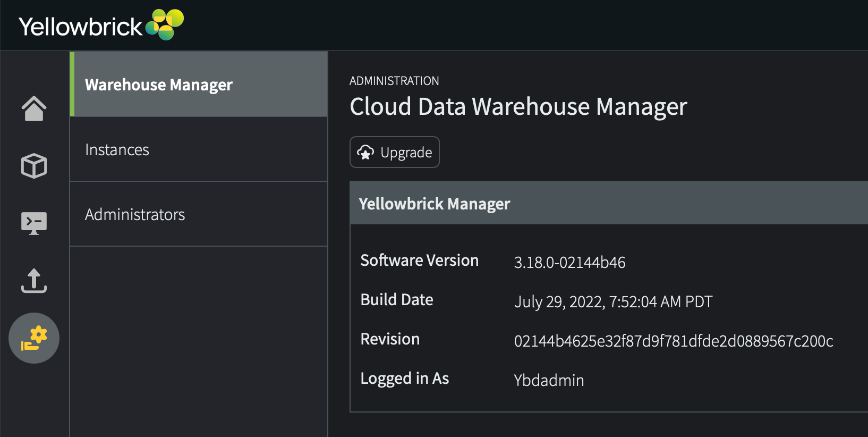
Task: Click the revision hash 02144b4625e32f87...
Action: click(x=674, y=341)
